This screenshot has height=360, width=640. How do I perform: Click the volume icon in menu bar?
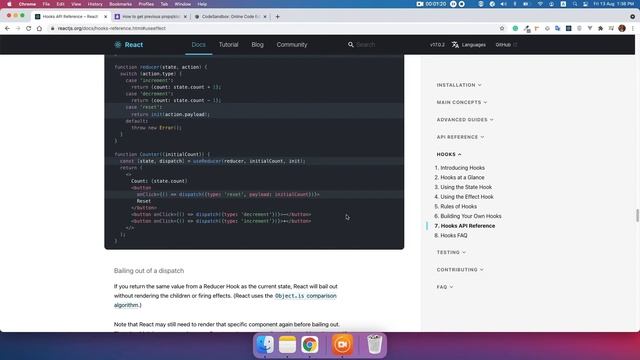click(503, 4)
